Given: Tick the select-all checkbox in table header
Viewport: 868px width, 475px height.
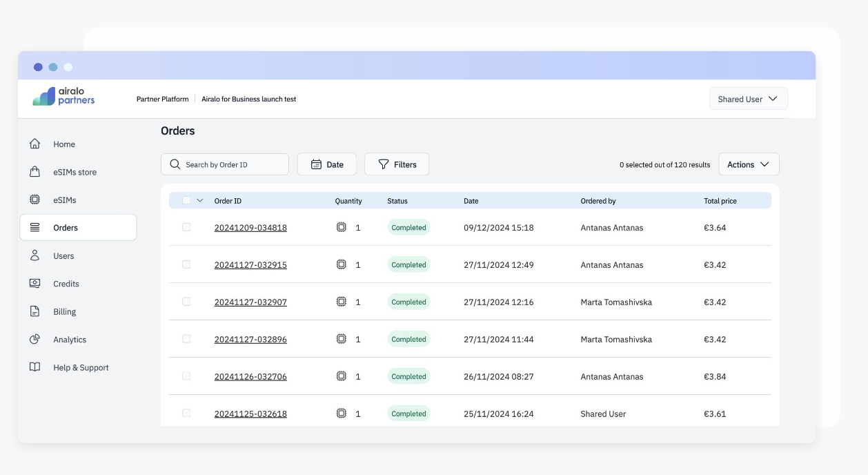Looking at the screenshot, I should (x=186, y=200).
